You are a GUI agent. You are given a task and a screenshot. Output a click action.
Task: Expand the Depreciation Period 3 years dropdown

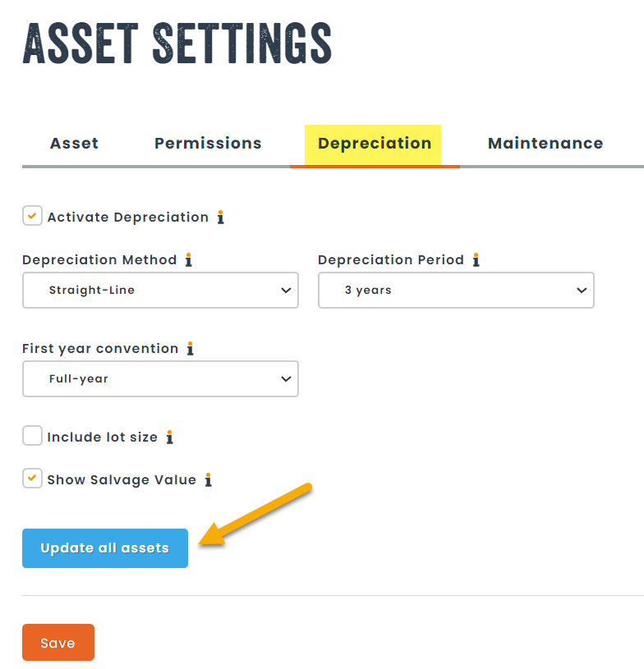[x=456, y=291]
